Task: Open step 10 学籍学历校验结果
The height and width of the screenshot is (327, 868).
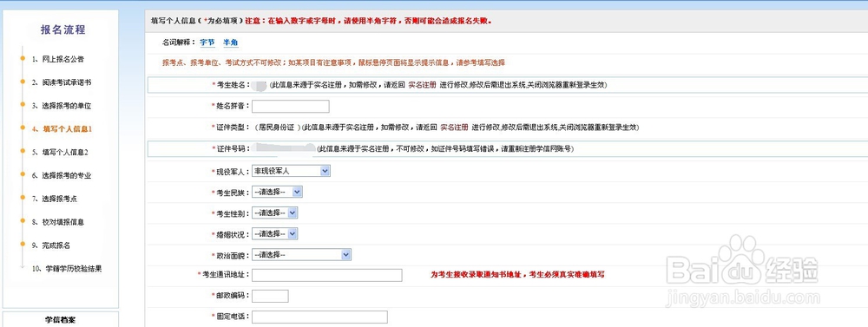Action: click(x=67, y=269)
